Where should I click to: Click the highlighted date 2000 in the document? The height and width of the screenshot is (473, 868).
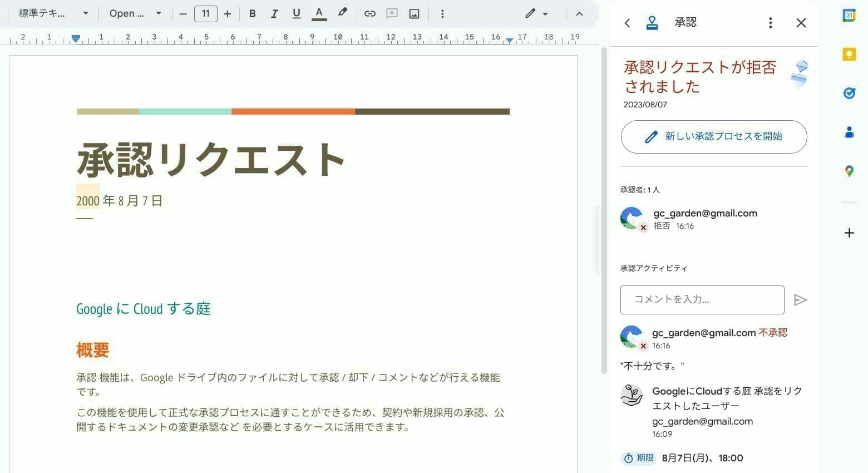88,200
